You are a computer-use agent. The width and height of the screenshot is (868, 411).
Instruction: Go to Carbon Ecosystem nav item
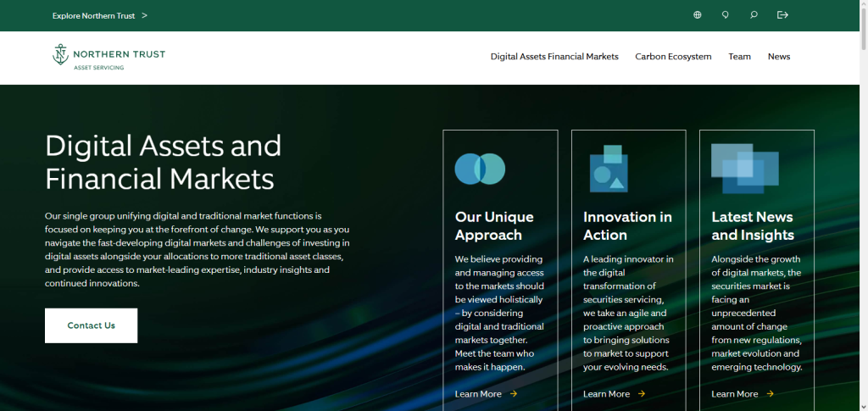(x=673, y=57)
